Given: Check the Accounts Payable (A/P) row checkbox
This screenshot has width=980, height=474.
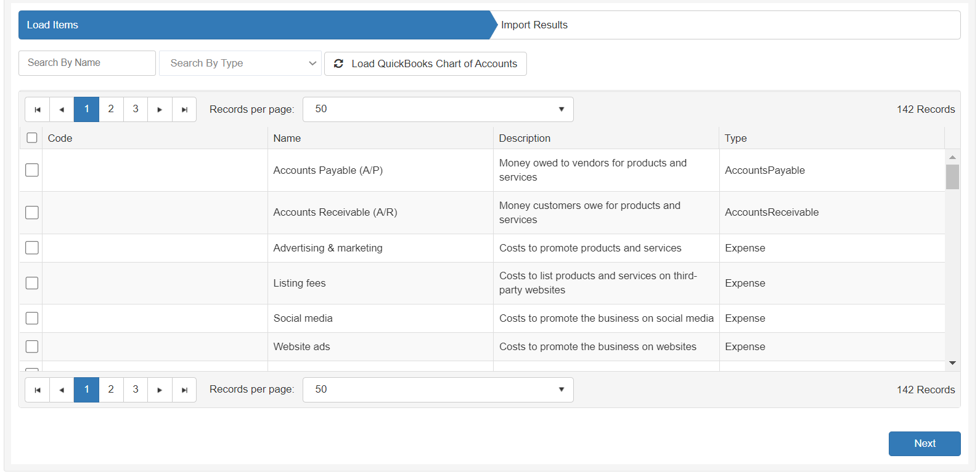Looking at the screenshot, I should [32, 170].
